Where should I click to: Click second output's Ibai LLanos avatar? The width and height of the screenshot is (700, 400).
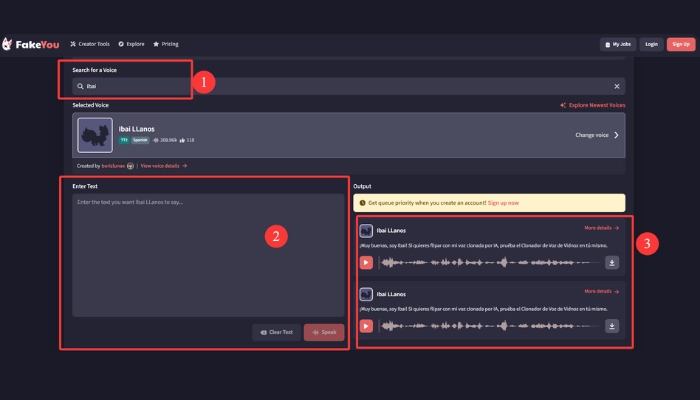(366, 294)
